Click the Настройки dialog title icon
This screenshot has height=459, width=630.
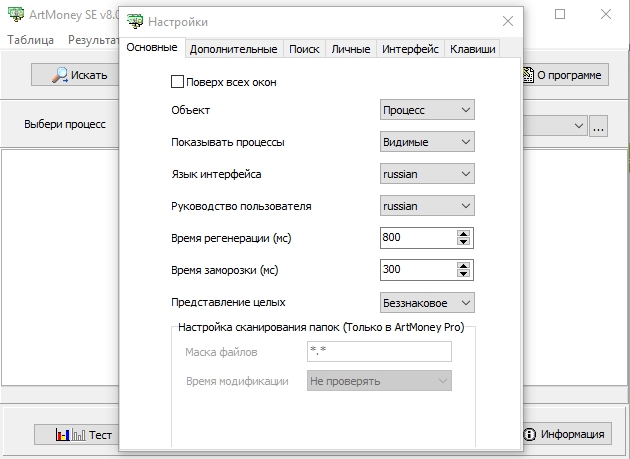[135, 21]
